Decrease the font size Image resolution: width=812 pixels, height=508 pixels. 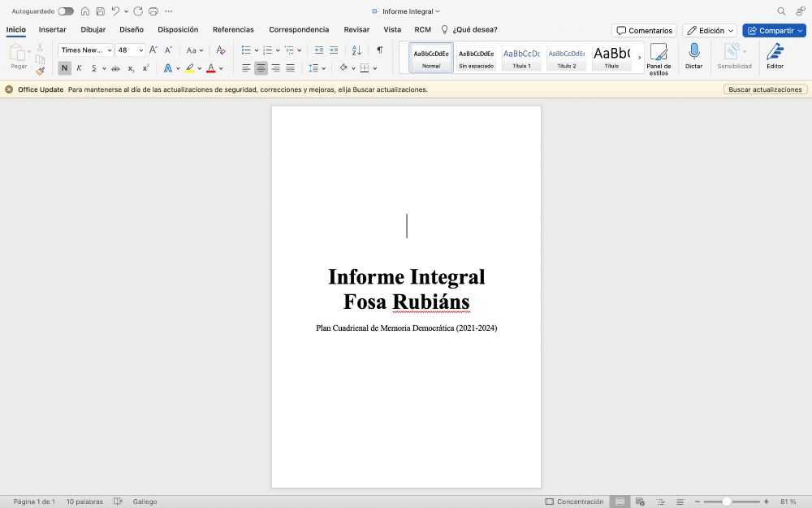click(x=168, y=50)
